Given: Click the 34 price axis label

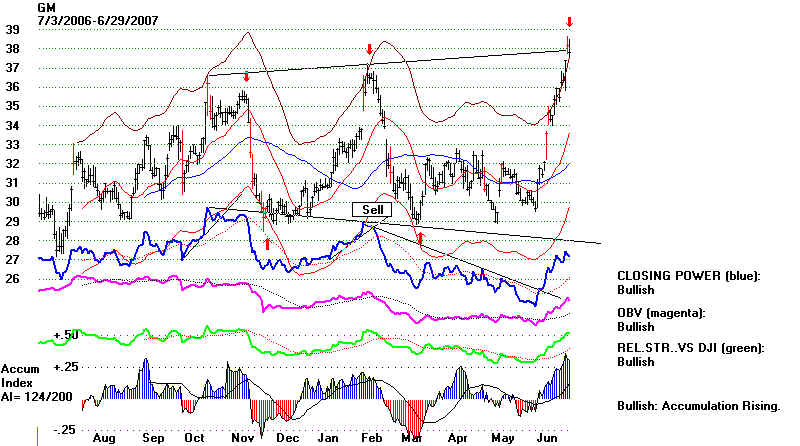Looking at the screenshot, I should point(12,126).
